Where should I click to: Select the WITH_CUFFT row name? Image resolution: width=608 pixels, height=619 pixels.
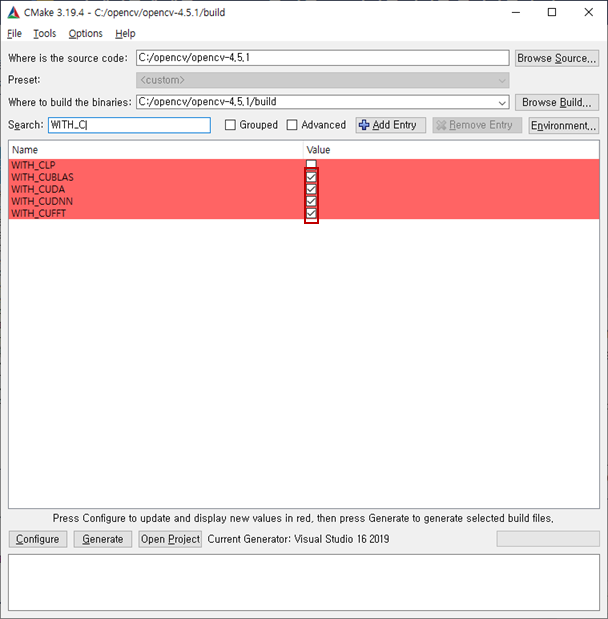click(39, 214)
